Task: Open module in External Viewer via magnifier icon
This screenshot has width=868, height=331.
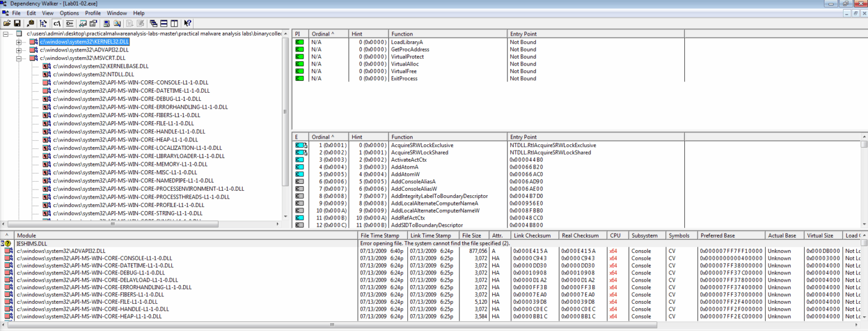Action: [x=116, y=23]
